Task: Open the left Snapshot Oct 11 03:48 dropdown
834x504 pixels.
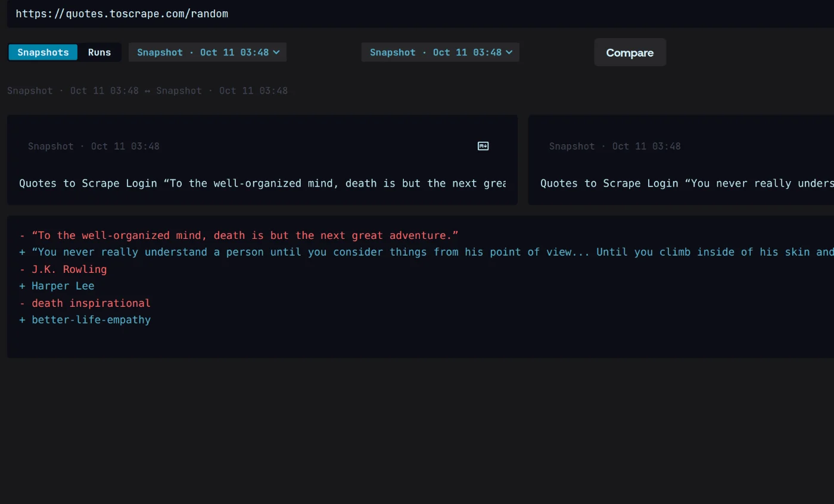Action: click(x=208, y=52)
